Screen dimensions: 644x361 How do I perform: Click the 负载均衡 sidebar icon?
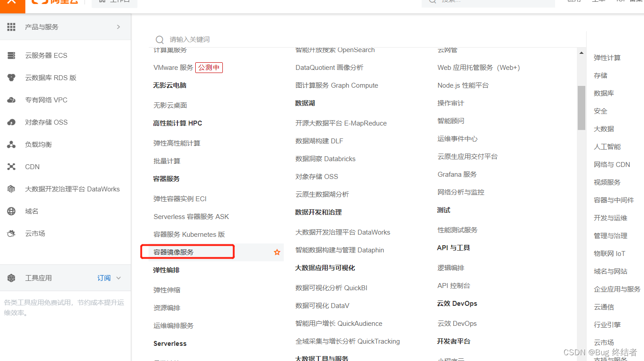pyautogui.click(x=11, y=145)
